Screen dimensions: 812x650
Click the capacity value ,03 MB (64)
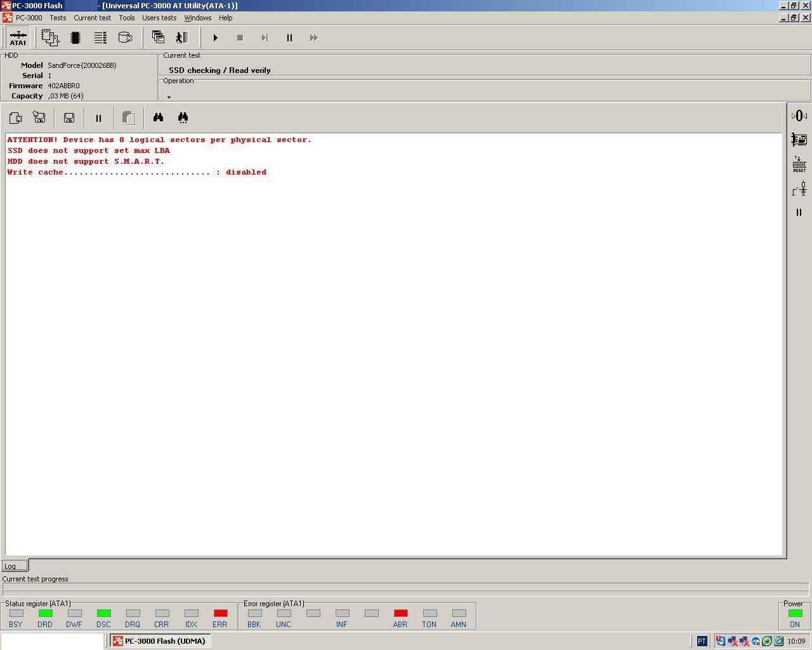[65, 96]
